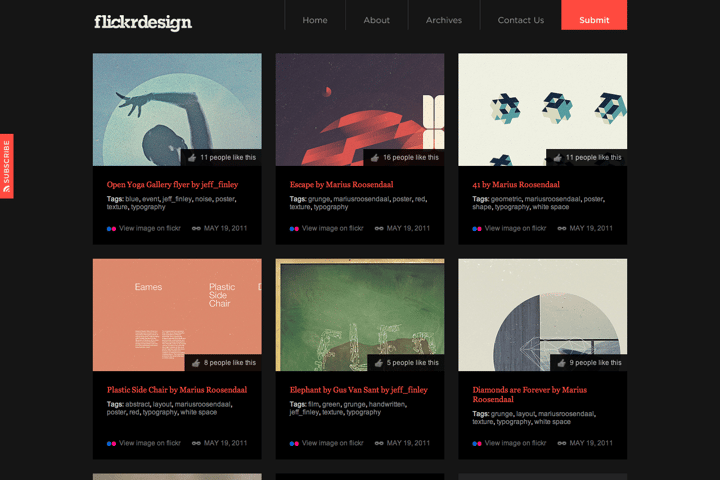720x480 pixels.
Task: Click '16 people like this' on Escape
Action: pyautogui.click(x=411, y=158)
